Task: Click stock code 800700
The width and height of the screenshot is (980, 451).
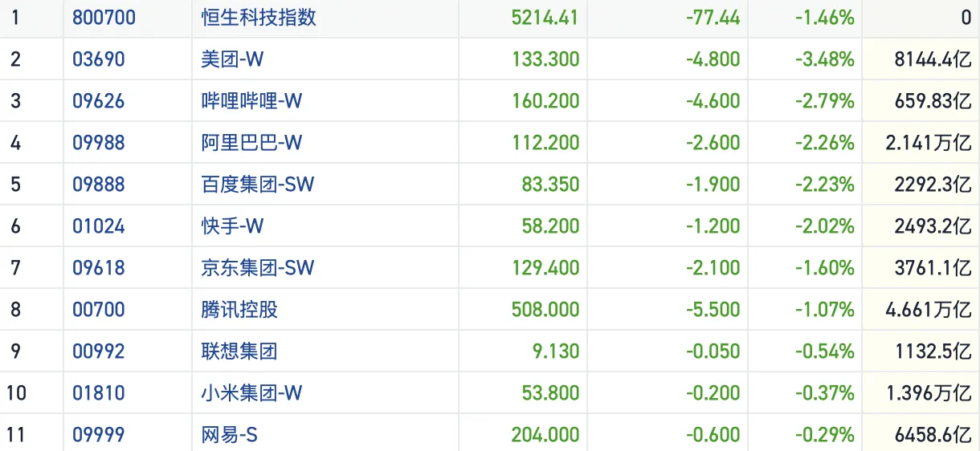Action: (104, 18)
